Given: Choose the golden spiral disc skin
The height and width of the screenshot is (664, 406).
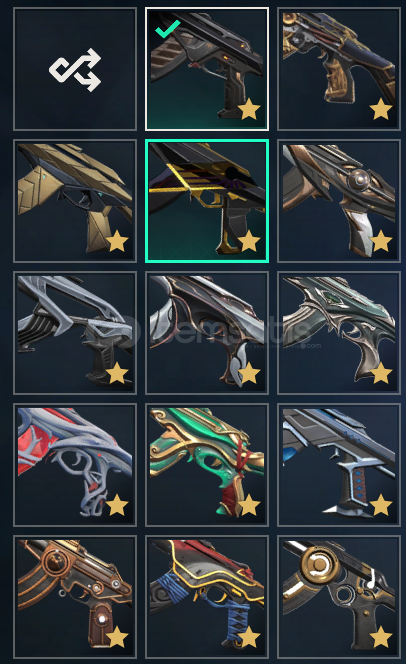Looking at the screenshot, I should click(339, 597).
